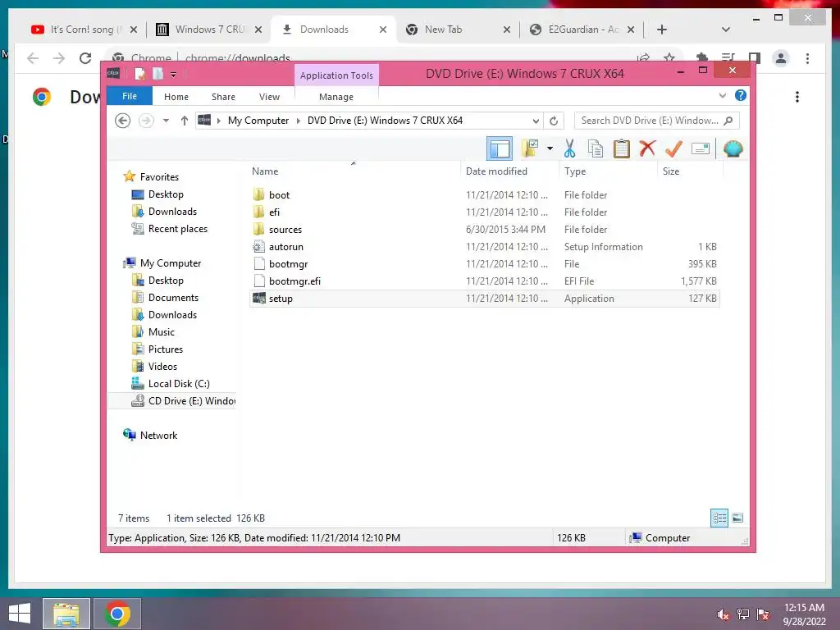Open the Downloads page three-dot menu
Screen dimensions: 840x630
[x=797, y=97]
